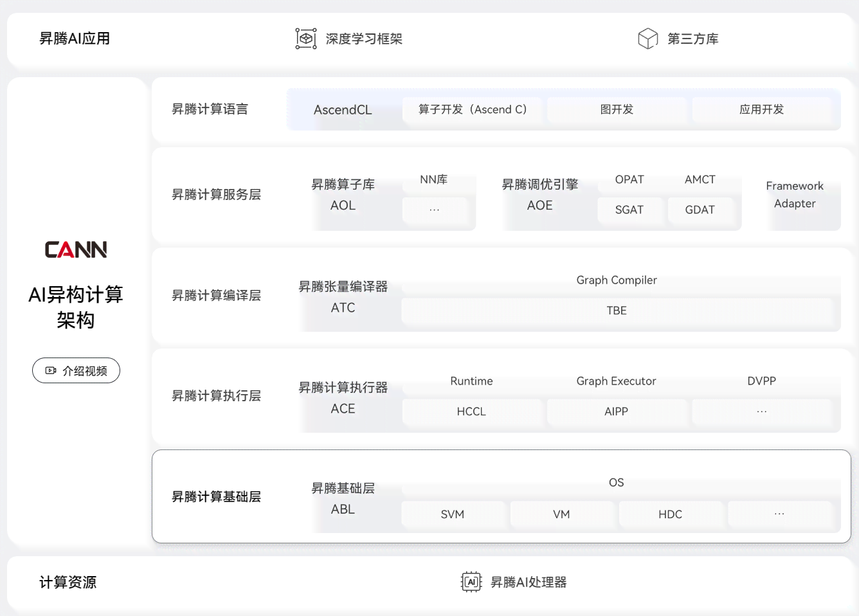
Task: Click the ellipsis under DVPP
Action: tap(762, 412)
